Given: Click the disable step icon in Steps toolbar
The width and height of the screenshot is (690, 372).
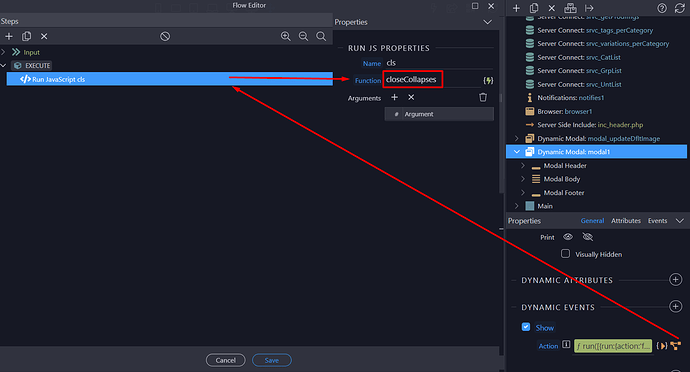Looking at the screenshot, I should coord(165,37).
